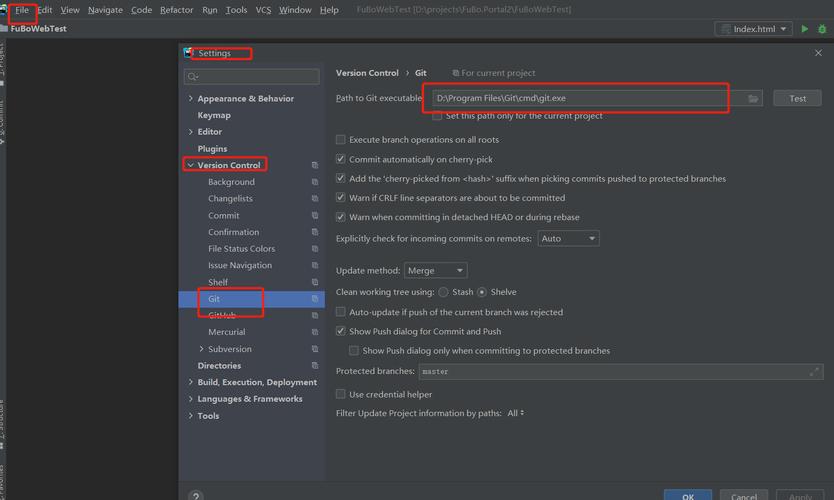Select Keymap in settings tree
Viewport: 834px width, 500px height.
tap(214, 115)
